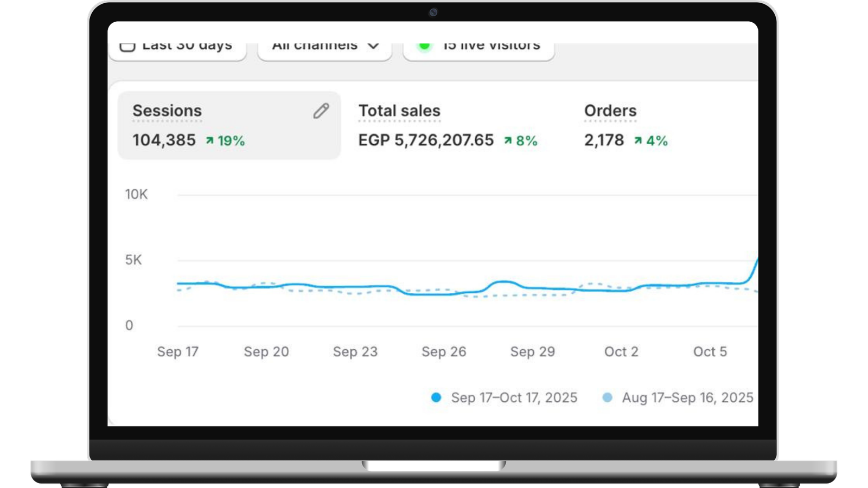Screen dimensions: 868x488
Task: Click the laptop webcam at top of screen
Action: coord(433,12)
